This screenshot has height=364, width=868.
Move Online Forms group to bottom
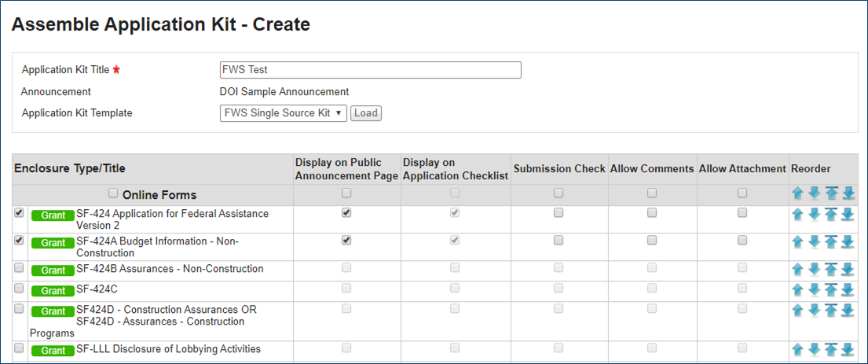click(848, 194)
